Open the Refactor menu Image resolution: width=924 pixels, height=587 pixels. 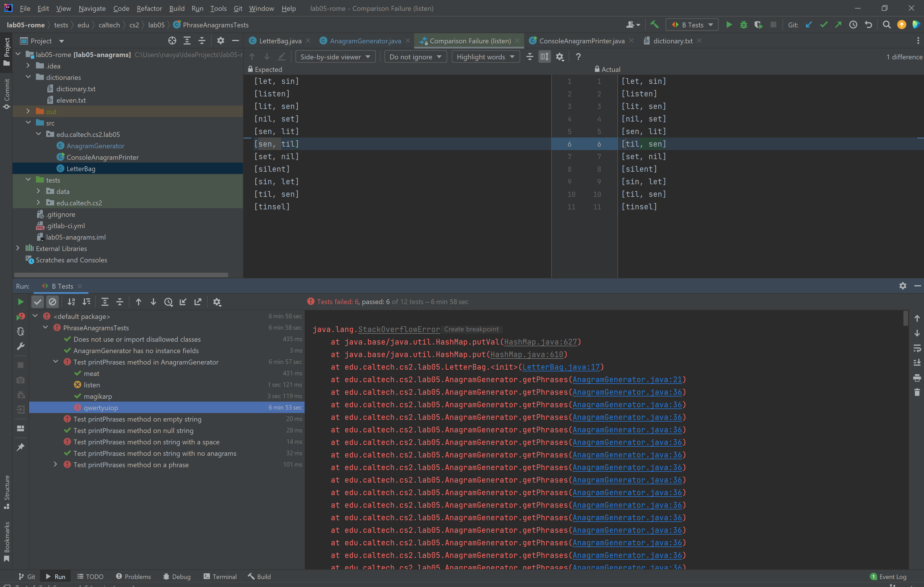[149, 9]
